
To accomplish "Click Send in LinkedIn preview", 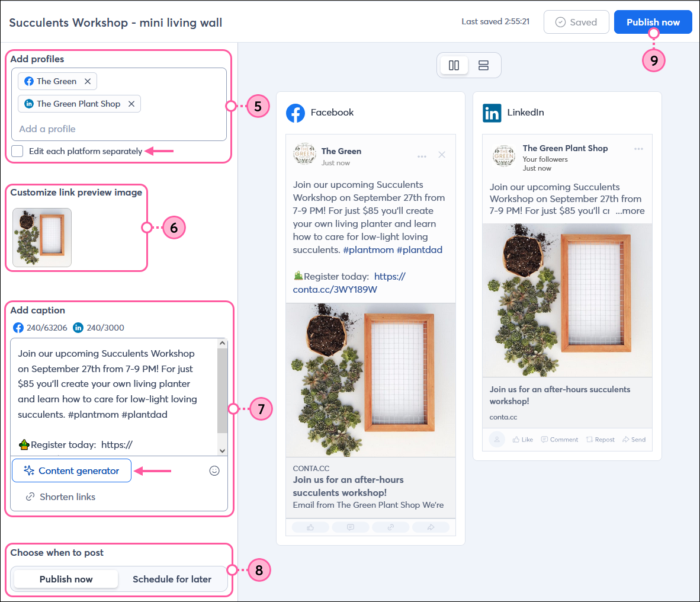I will (634, 440).
